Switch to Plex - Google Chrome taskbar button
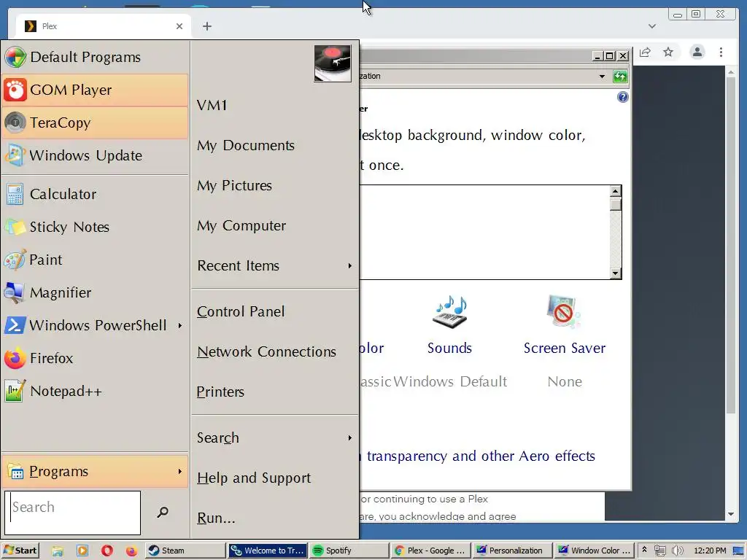The width and height of the screenshot is (747, 560). pyautogui.click(x=430, y=551)
